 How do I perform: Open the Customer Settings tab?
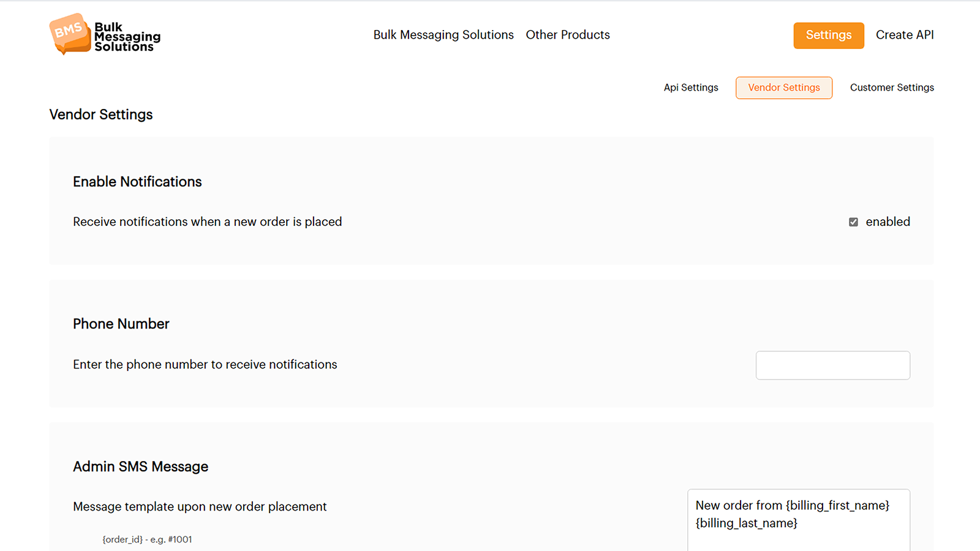click(892, 88)
